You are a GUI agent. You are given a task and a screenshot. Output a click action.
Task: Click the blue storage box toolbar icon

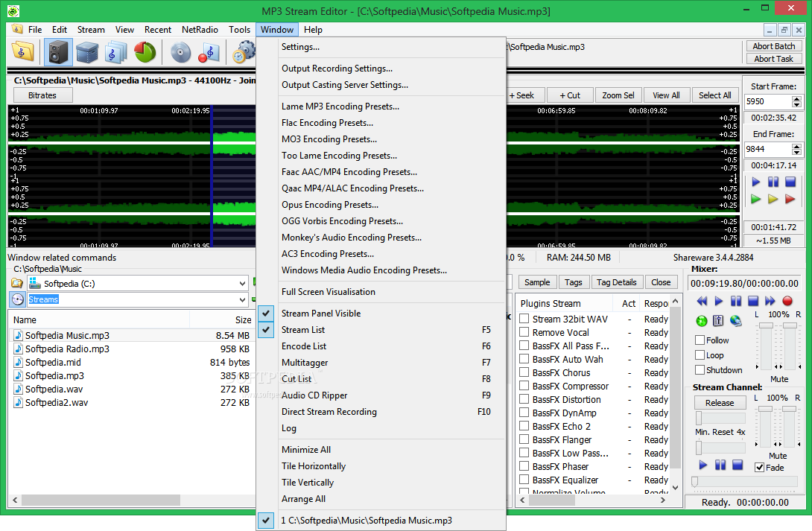[x=87, y=52]
